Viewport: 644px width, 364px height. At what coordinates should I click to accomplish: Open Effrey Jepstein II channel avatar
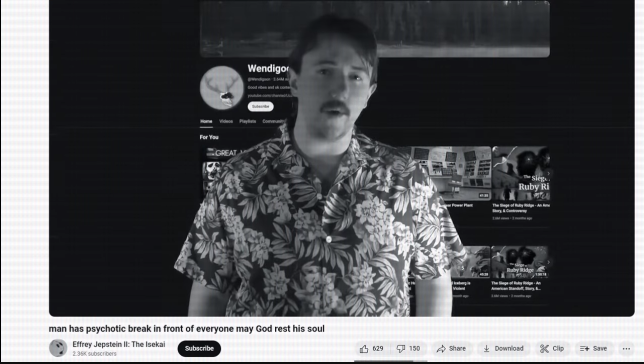pyautogui.click(x=58, y=348)
